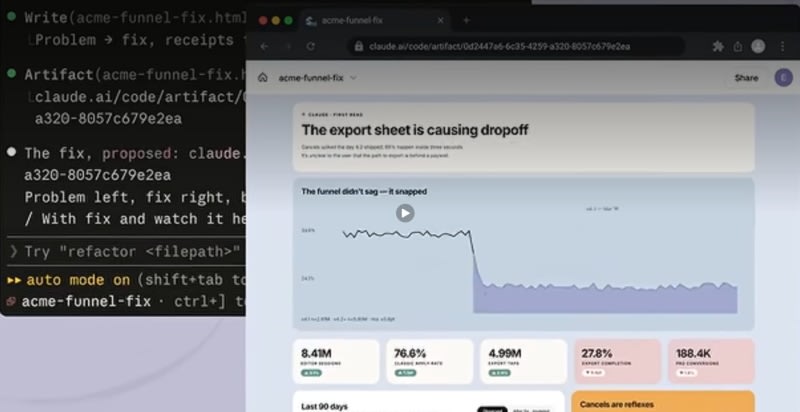Click the address bar URL field
The width and height of the screenshot is (800, 412).
pyautogui.click(x=515, y=46)
